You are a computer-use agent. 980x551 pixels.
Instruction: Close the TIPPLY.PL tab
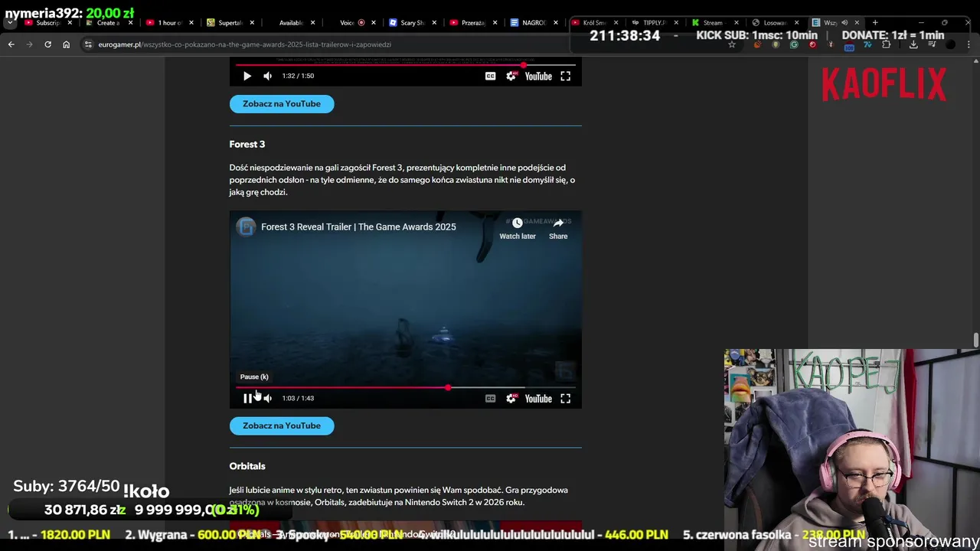(675, 23)
